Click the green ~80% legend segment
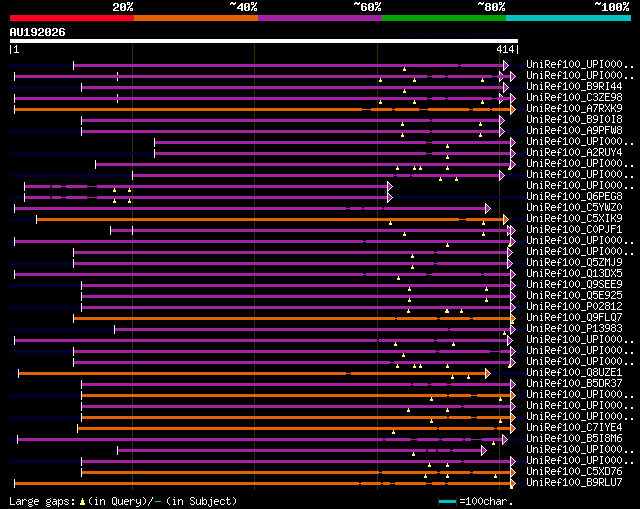The height and width of the screenshot is (509, 640). [444, 18]
